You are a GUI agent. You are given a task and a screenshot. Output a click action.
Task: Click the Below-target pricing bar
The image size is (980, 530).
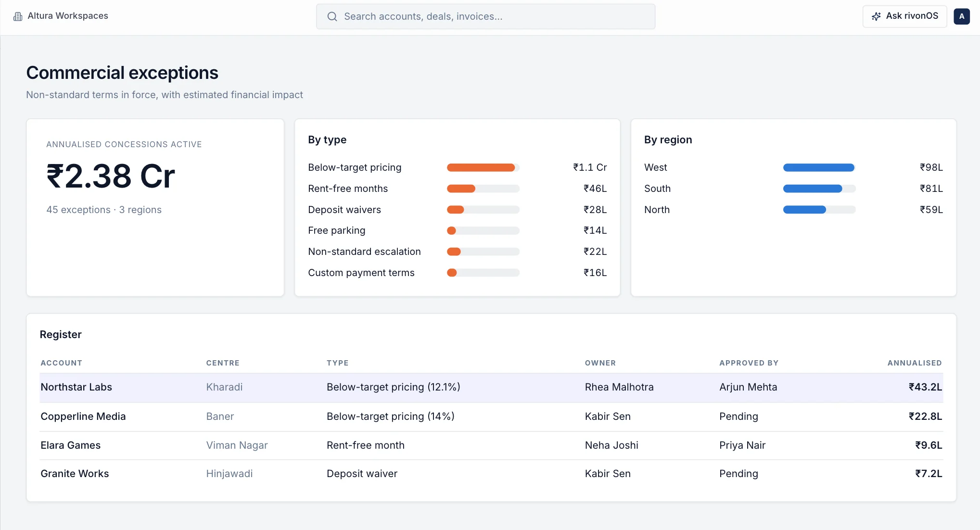(x=483, y=167)
